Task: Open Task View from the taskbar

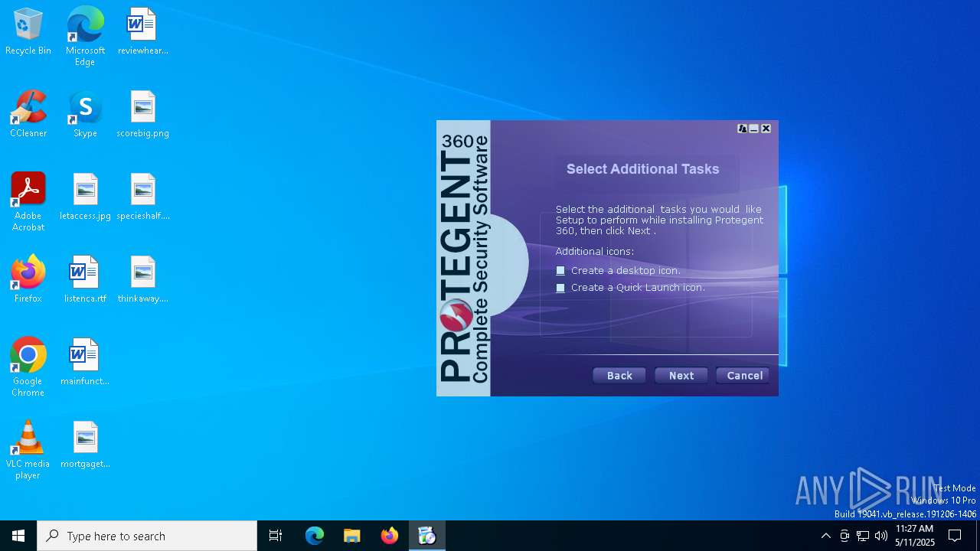Action: pos(276,536)
